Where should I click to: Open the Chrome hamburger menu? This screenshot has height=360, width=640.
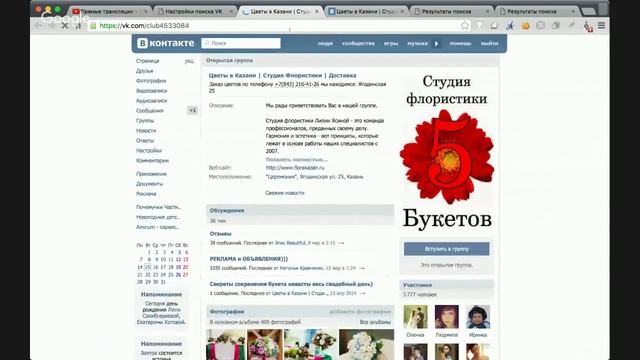(x=601, y=25)
